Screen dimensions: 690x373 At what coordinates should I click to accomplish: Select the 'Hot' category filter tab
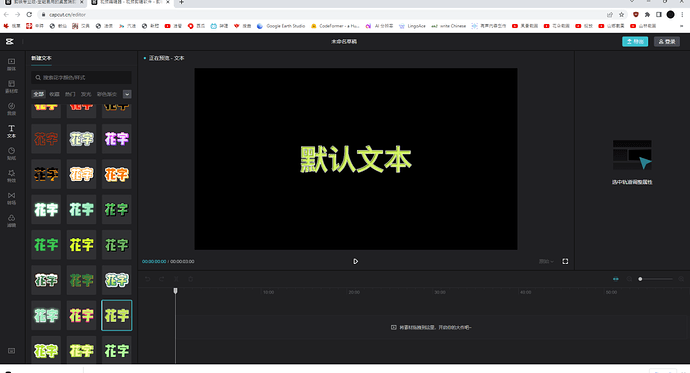click(x=70, y=94)
